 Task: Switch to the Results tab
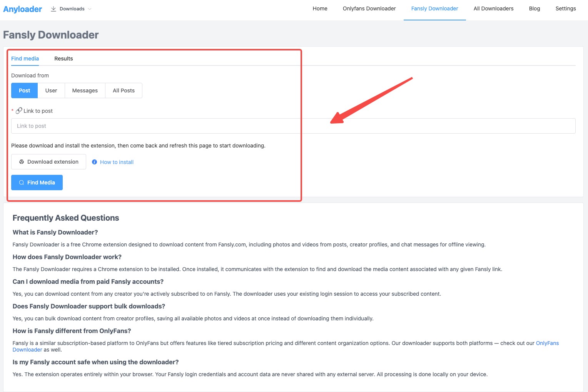63,59
